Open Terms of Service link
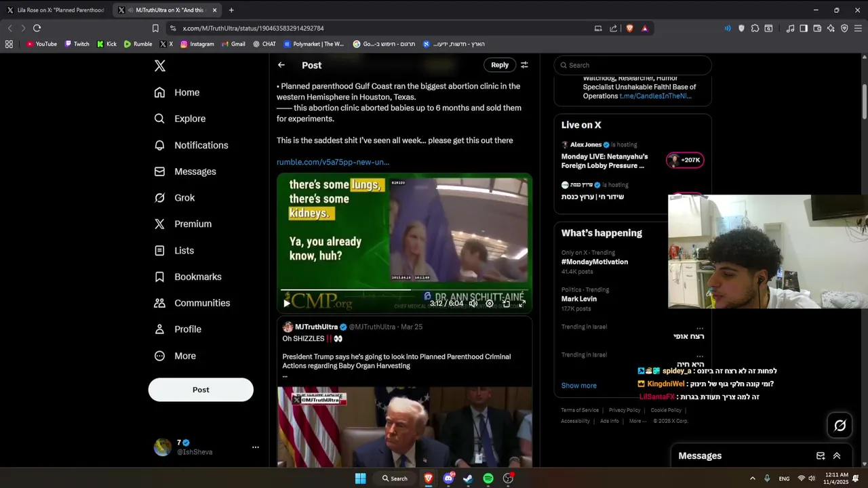868x488 pixels. point(580,410)
